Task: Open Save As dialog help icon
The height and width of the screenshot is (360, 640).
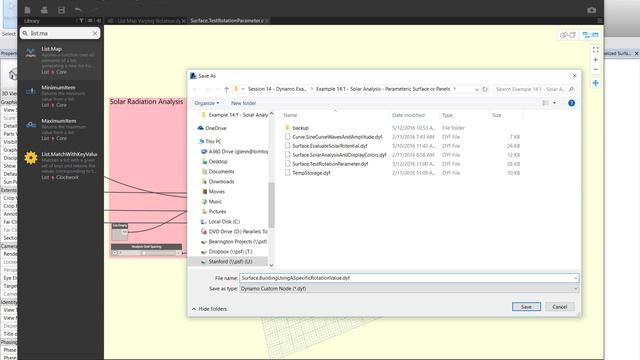Action: [x=571, y=103]
